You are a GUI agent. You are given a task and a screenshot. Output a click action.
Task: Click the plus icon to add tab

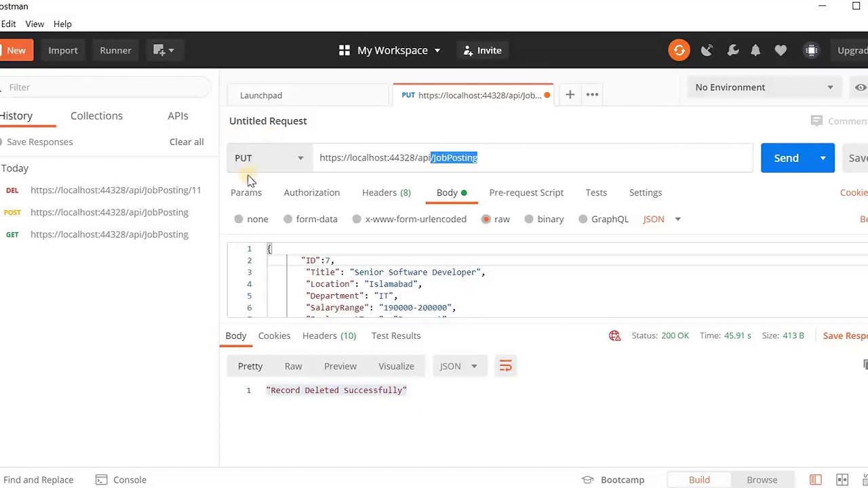point(570,95)
